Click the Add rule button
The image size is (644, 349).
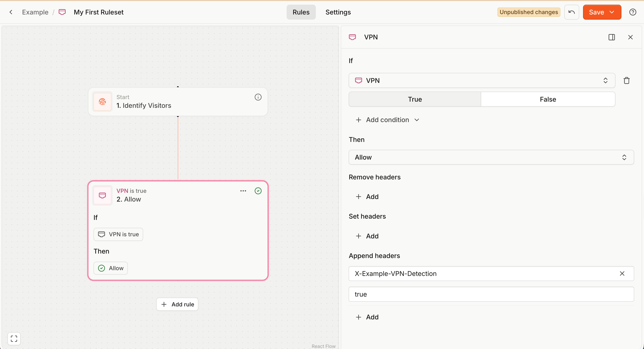pos(177,304)
